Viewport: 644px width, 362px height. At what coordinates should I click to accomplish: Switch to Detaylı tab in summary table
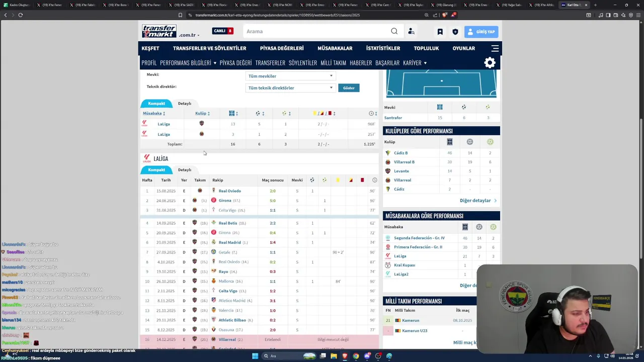184,104
